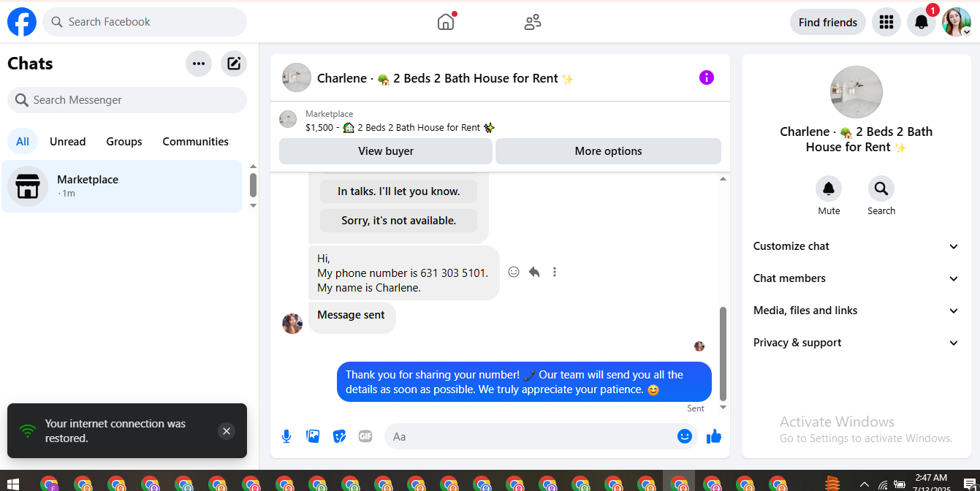React to Charlene's phone number message
This screenshot has width=980, height=491.
pyautogui.click(x=514, y=272)
